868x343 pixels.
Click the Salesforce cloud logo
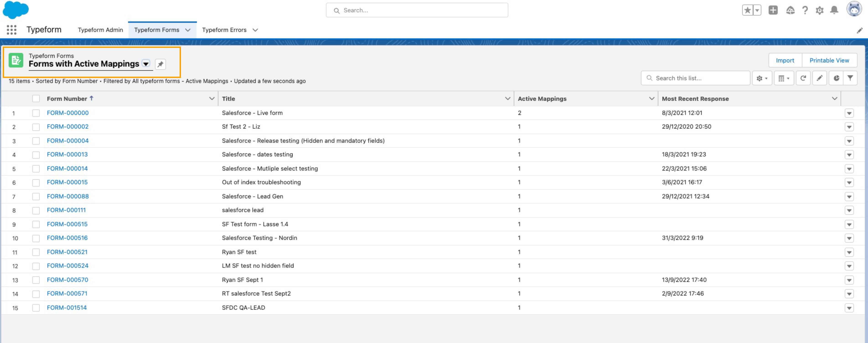[15, 10]
